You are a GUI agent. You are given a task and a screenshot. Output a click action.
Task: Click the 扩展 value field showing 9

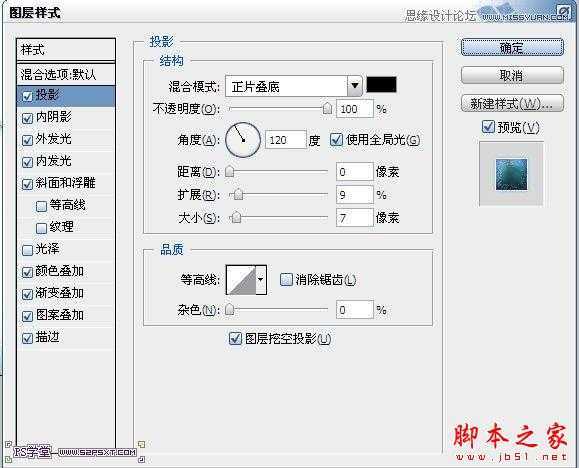[354, 195]
